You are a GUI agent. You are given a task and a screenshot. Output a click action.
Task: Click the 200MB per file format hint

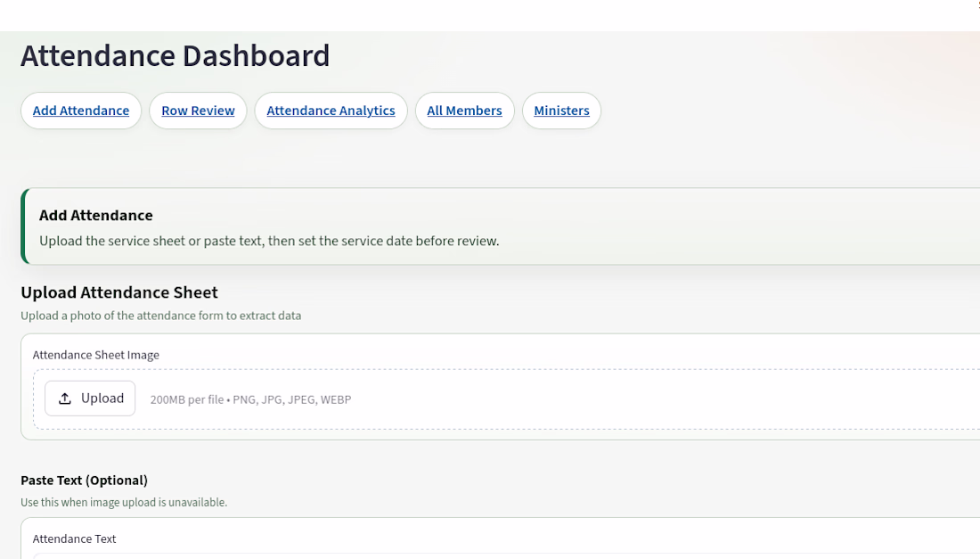250,399
